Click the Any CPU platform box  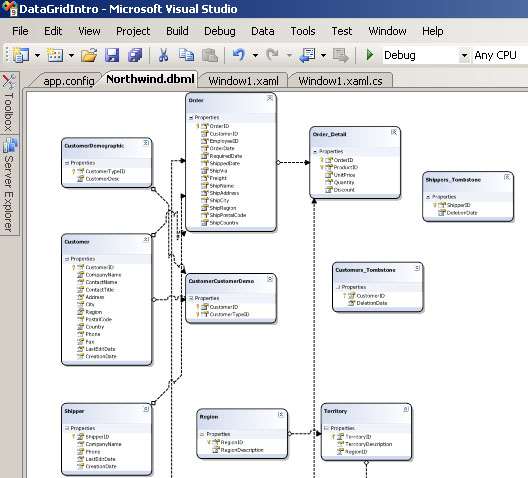500,55
